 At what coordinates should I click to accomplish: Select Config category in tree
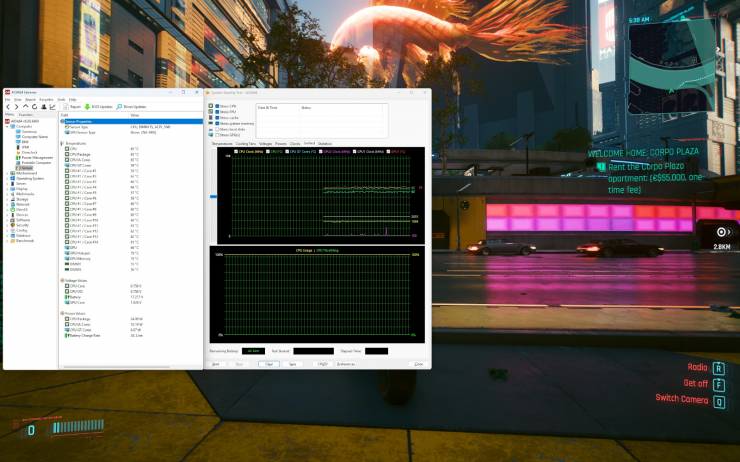pos(19,230)
